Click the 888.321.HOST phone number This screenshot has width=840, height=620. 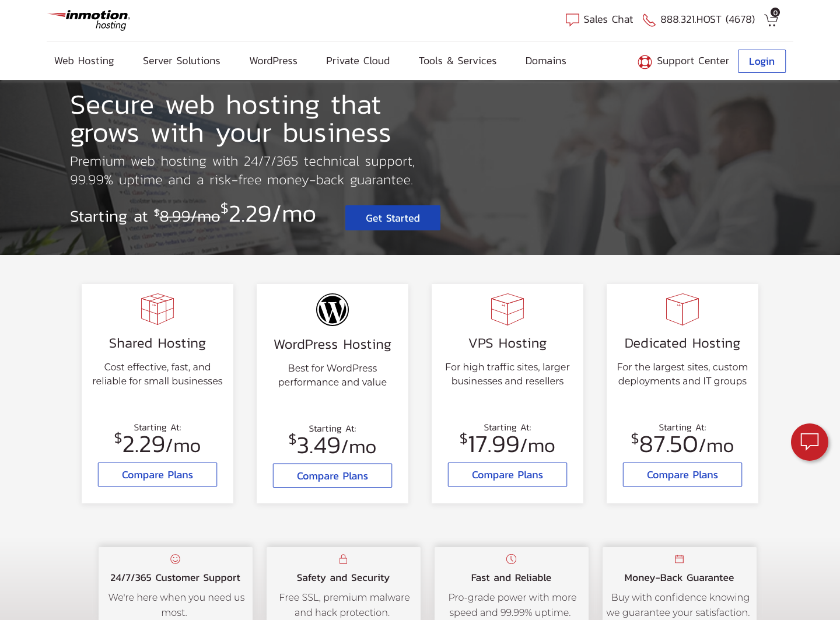click(708, 20)
